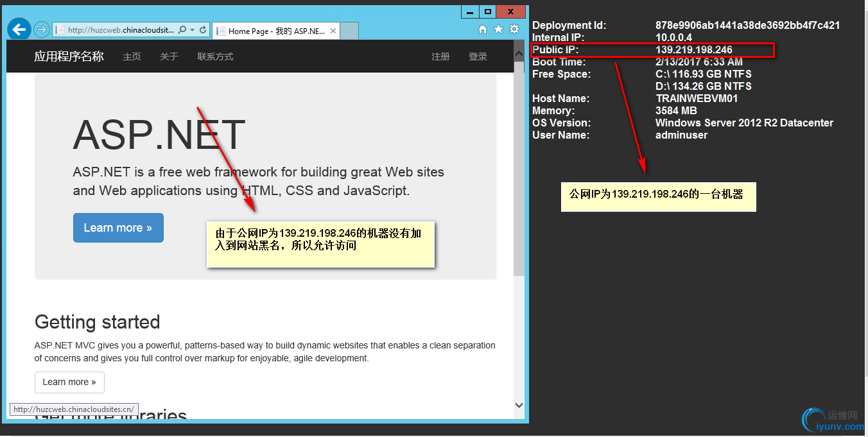The width and height of the screenshot is (868, 437).
Task: Click the browser Forward arrow button
Action: pos(41,30)
